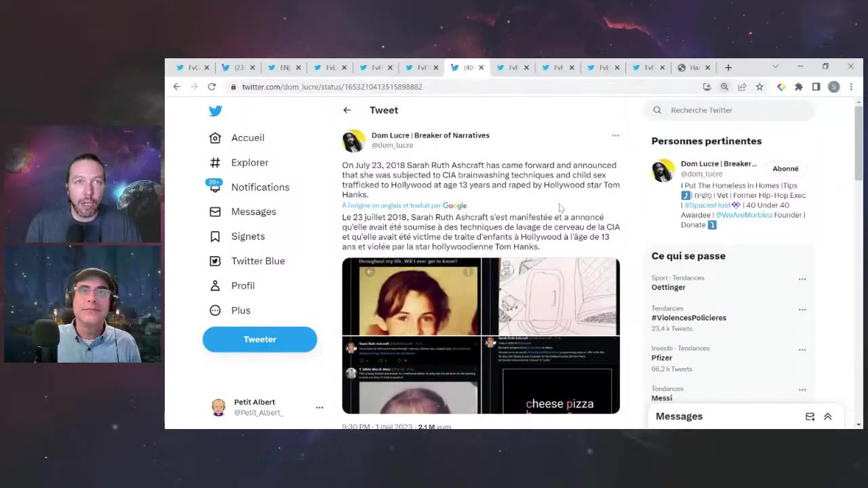Click browser back arrow button
The width and height of the screenshot is (868, 488).
click(x=177, y=87)
